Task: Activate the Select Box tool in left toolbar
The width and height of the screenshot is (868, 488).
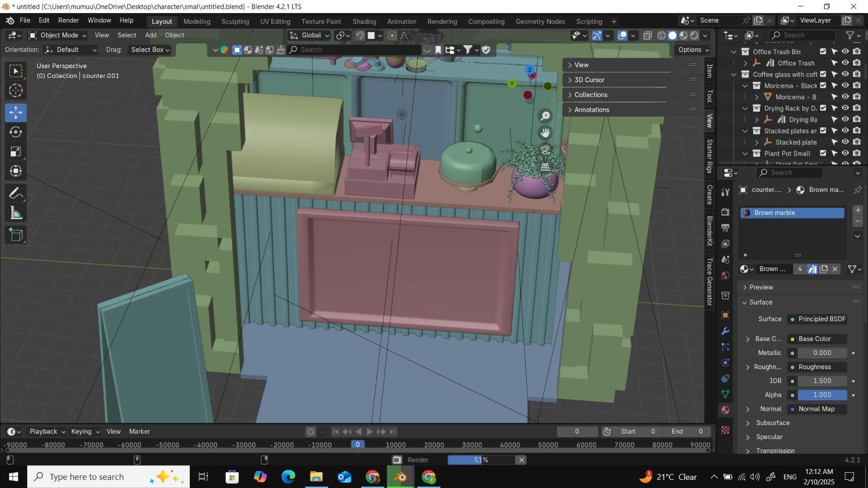Action: click(x=16, y=71)
